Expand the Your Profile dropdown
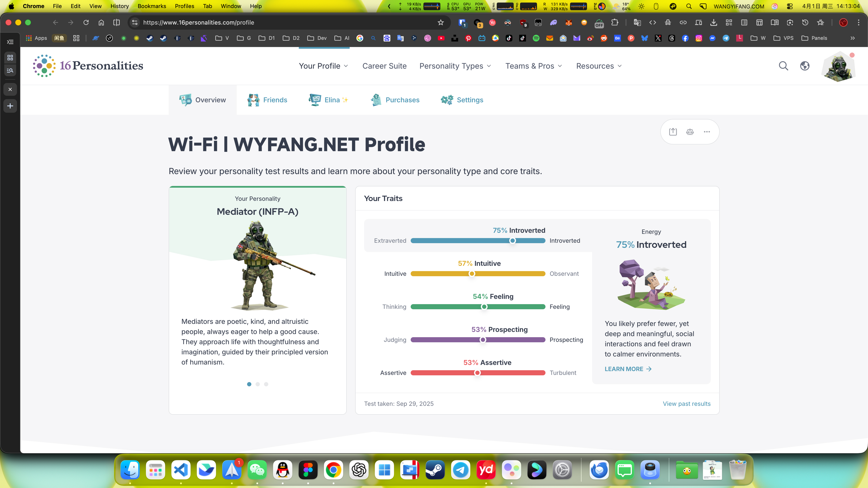Image resolution: width=868 pixels, height=488 pixels. coord(323,66)
